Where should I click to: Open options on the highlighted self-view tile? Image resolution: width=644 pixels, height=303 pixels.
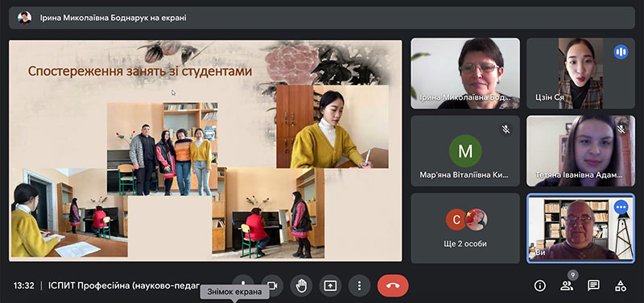tap(621, 207)
